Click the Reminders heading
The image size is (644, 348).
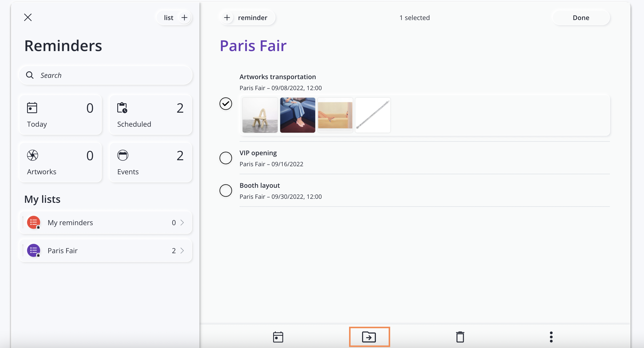point(63,46)
